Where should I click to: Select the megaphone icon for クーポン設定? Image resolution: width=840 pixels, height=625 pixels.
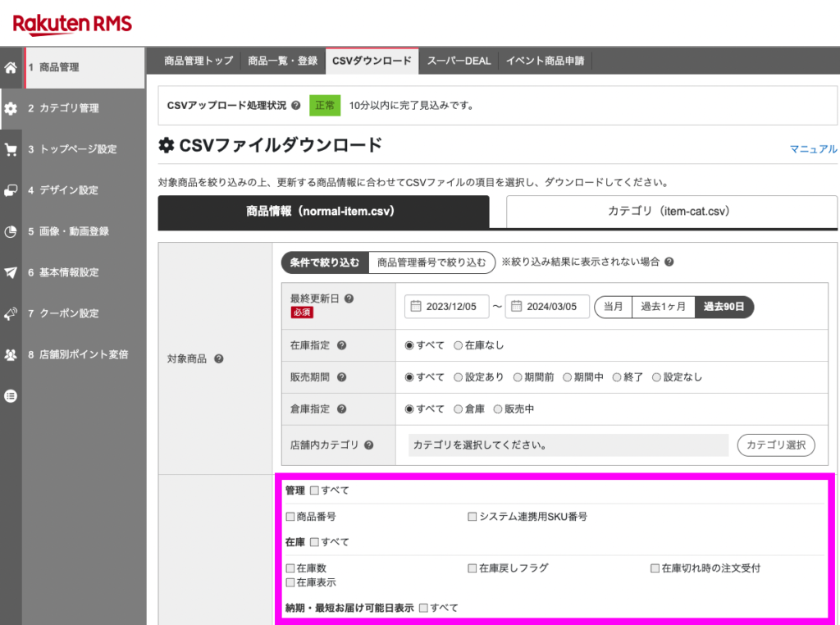[x=9, y=313]
